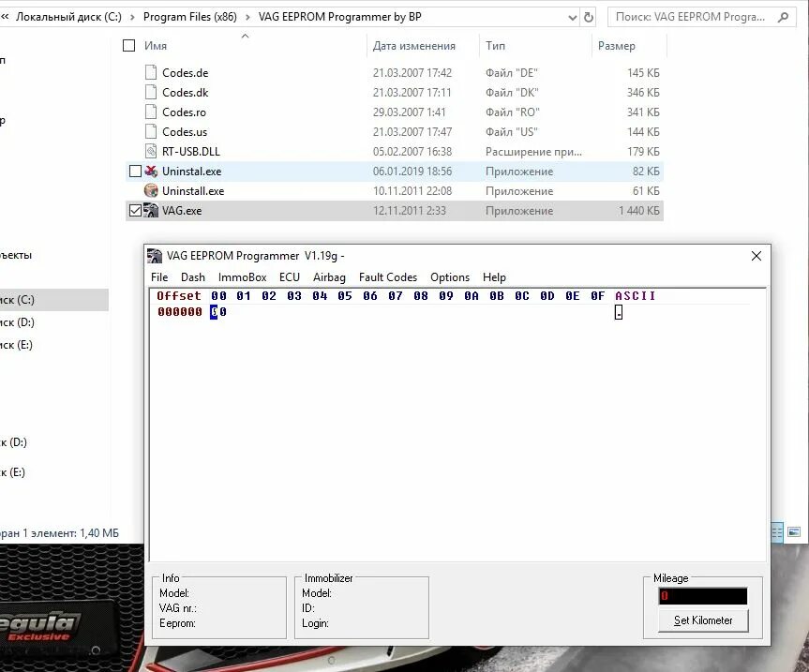This screenshot has width=809, height=672.
Task: Close the VAG EEPROM Programmer window
Action: click(757, 256)
